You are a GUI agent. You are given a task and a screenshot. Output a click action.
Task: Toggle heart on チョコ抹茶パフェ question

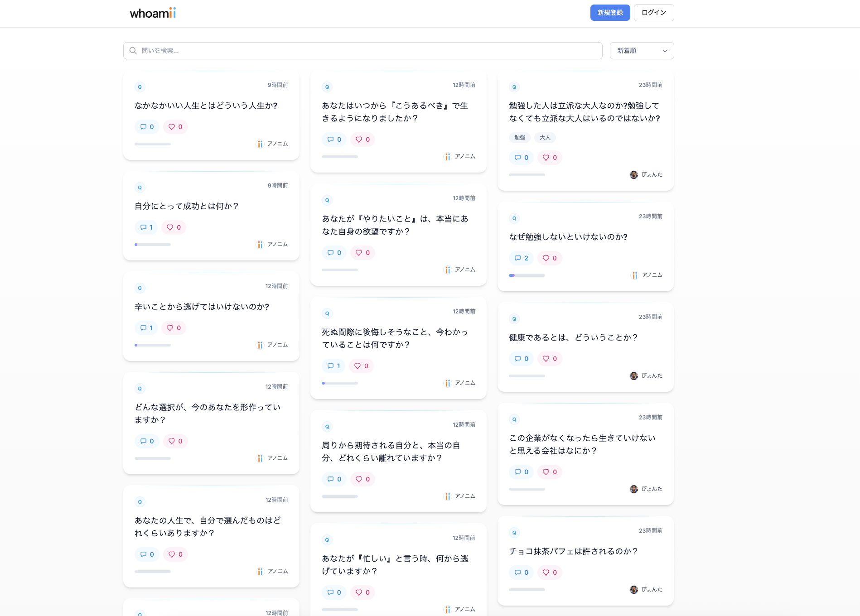click(550, 573)
